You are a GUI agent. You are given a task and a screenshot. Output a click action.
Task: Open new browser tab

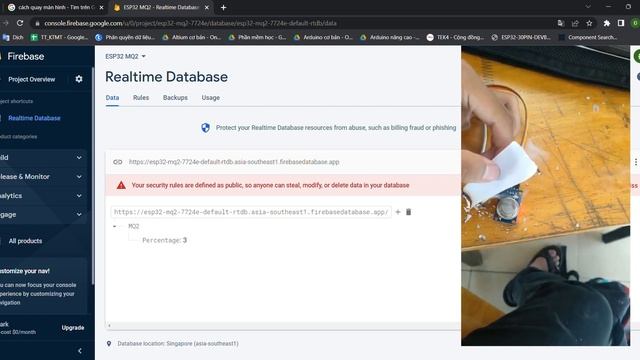223,7
